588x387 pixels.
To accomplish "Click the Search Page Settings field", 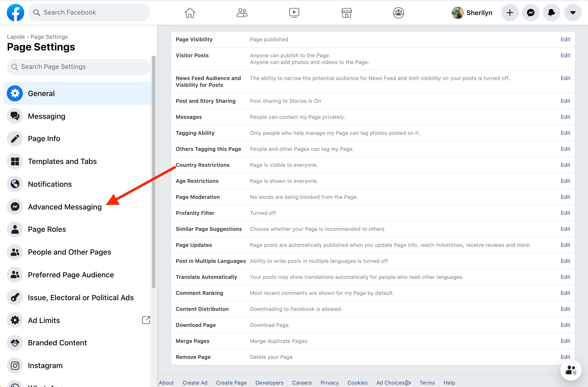I will 79,67.
